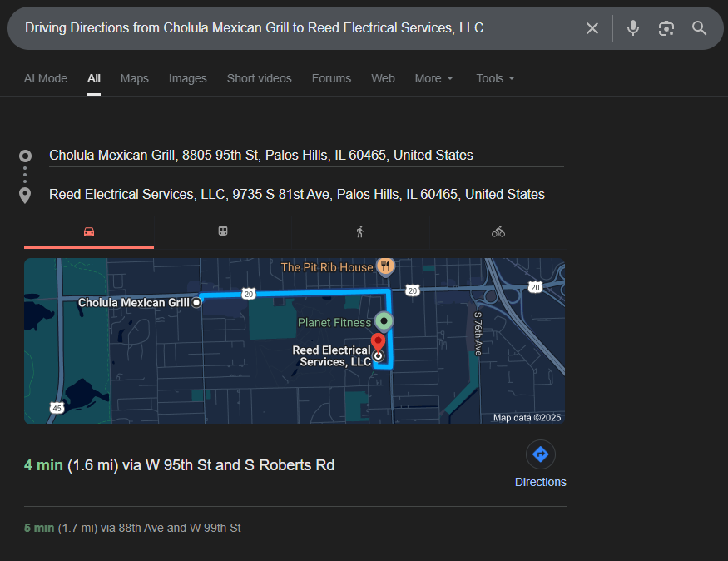Open the Tools dropdown
This screenshot has width=728, height=561.
tap(495, 78)
